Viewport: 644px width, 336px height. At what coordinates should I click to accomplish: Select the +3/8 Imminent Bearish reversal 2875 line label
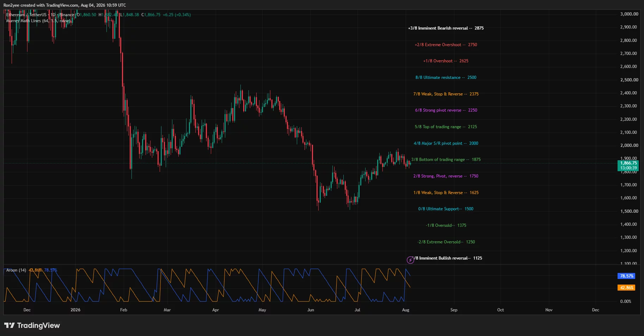(446, 28)
